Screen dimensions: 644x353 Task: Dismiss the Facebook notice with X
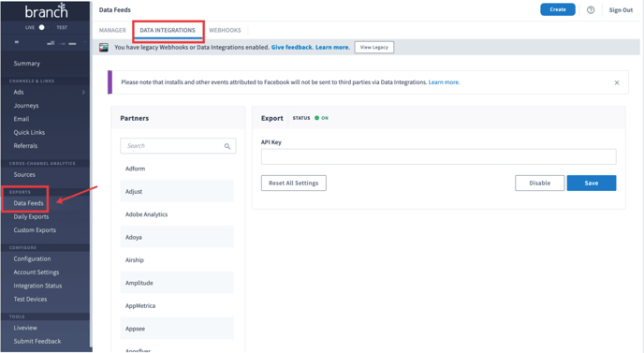point(617,82)
